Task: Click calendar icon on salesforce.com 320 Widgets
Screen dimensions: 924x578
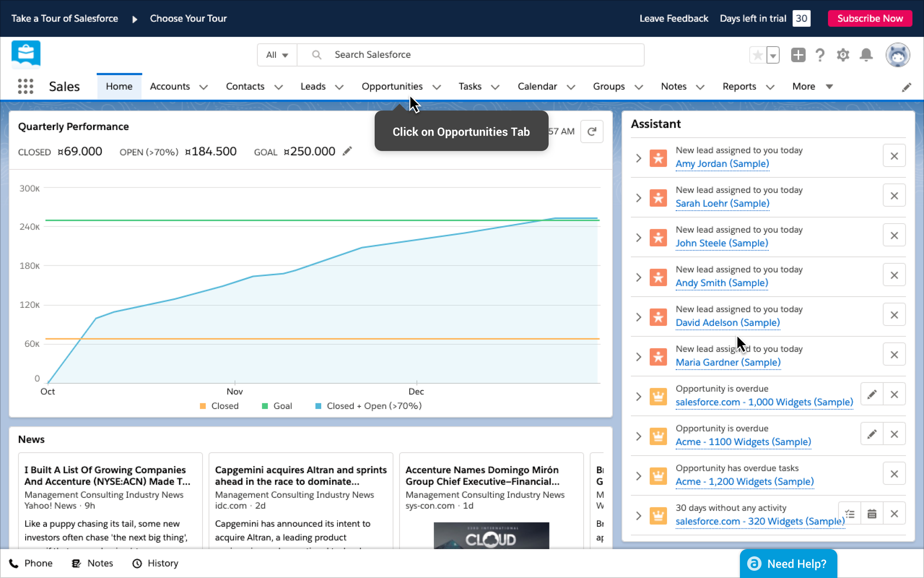Action: (872, 514)
